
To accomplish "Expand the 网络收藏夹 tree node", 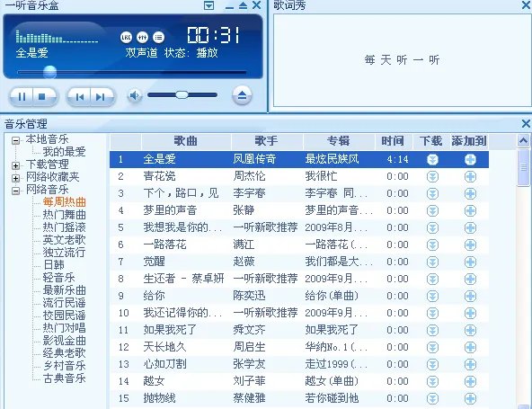I will click(x=15, y=178).
